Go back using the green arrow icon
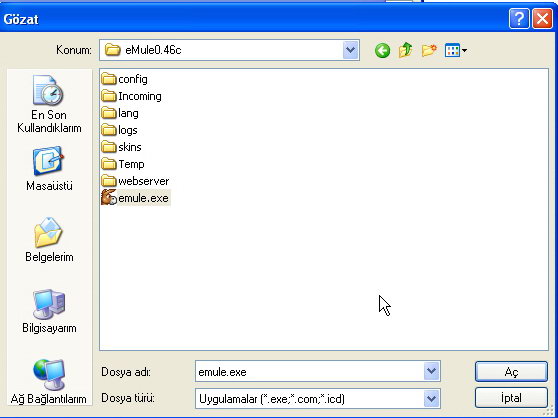Viewport: 558px width, 418px height. pos(382,51)
